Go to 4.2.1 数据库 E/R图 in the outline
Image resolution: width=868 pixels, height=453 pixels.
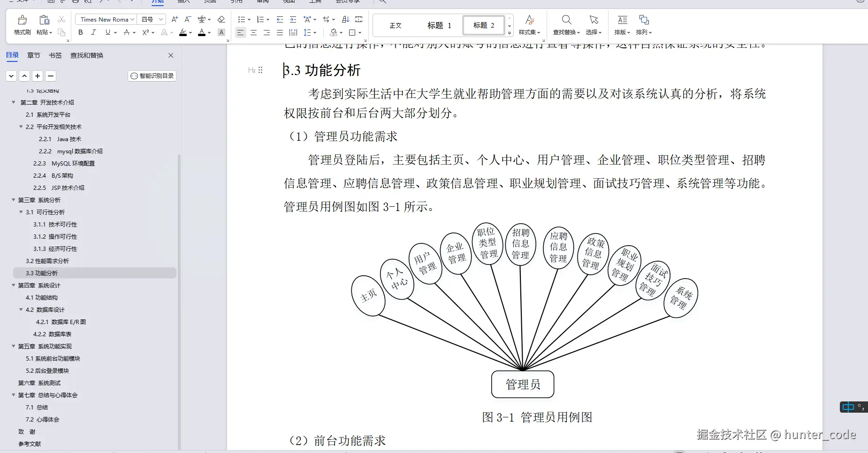(61, 322)
